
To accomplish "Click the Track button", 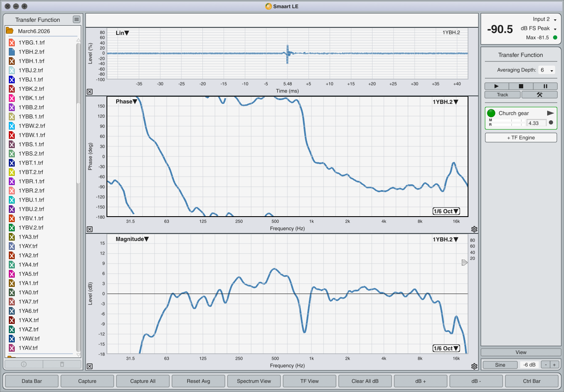I will (503, 95).
